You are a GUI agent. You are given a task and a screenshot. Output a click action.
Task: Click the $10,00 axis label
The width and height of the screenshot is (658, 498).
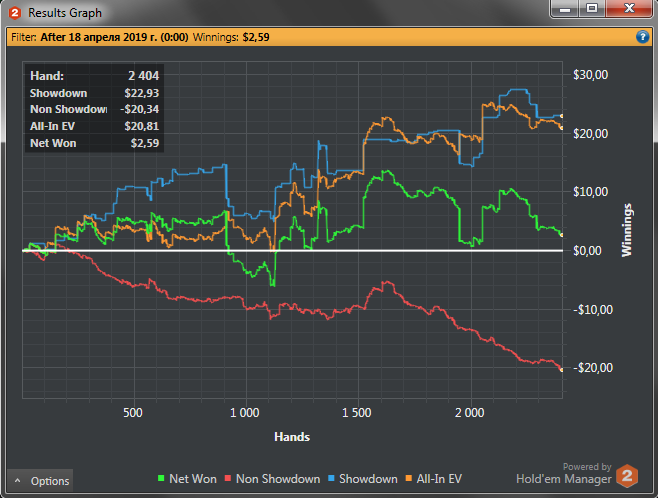(x=590, y=192)
